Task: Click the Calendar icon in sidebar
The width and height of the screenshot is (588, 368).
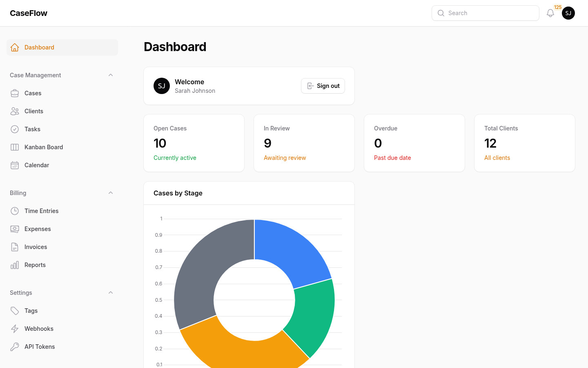Action: coord(15,165)
